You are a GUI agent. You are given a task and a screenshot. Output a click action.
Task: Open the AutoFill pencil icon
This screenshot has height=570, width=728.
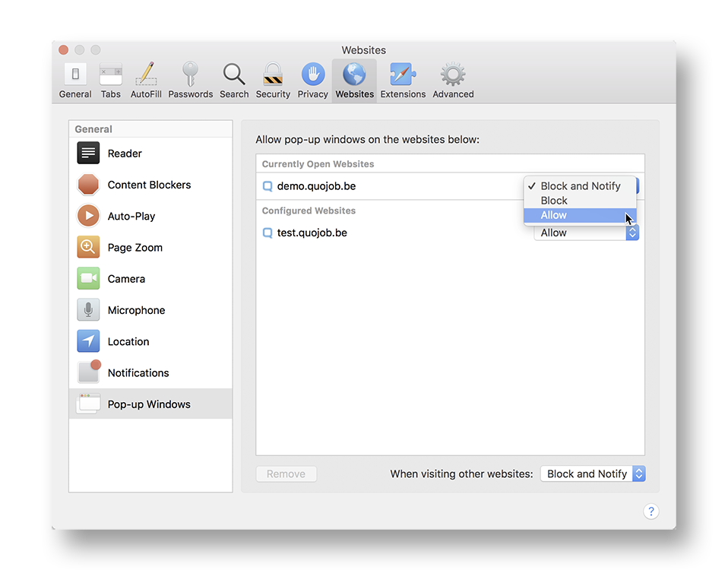point(146,74)
